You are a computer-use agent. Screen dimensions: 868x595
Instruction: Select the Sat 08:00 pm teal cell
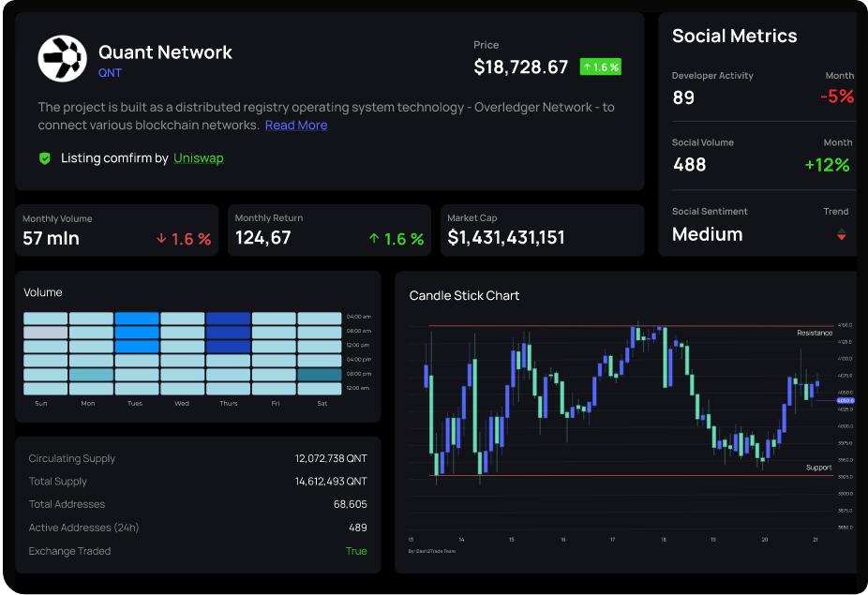[320, 375]
